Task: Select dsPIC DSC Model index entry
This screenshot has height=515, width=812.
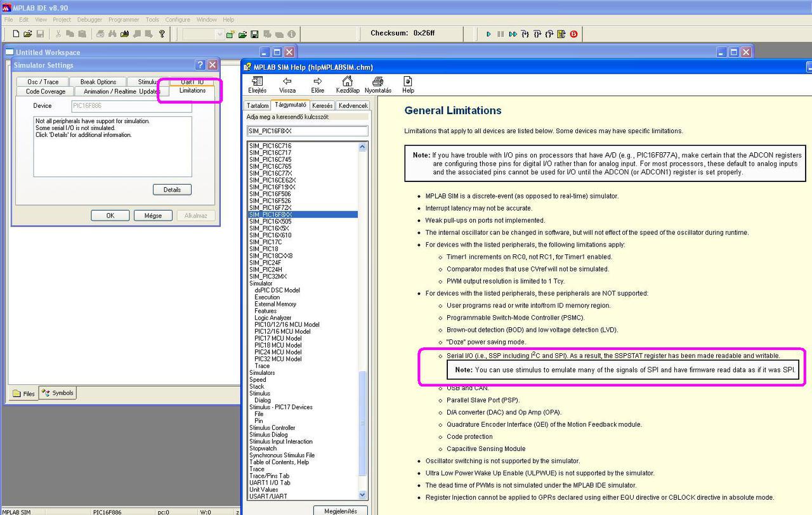Action: (x=277, y=290)
